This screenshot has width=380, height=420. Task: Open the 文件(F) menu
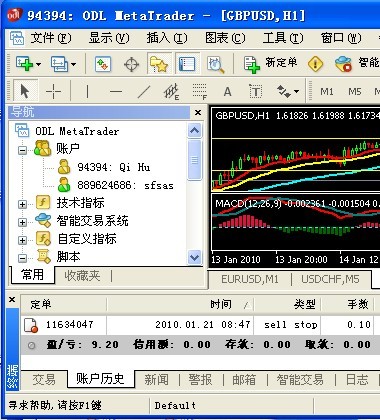pos(51,38)
